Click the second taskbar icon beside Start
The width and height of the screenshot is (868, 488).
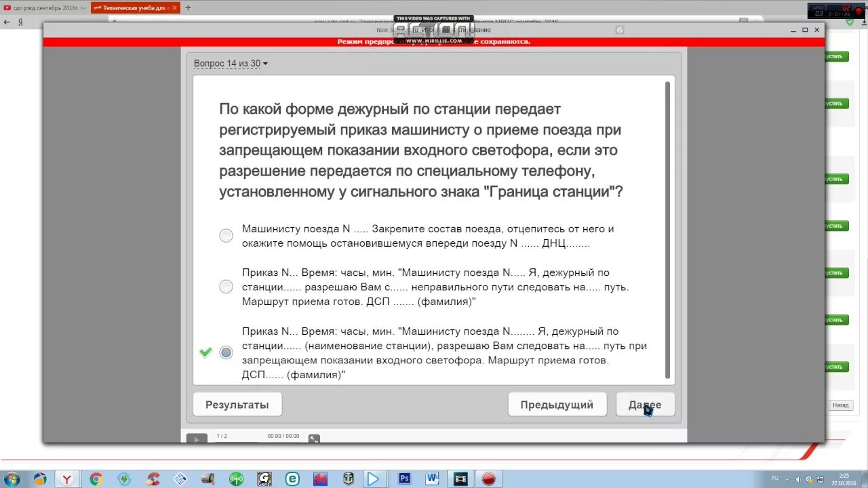40,479
